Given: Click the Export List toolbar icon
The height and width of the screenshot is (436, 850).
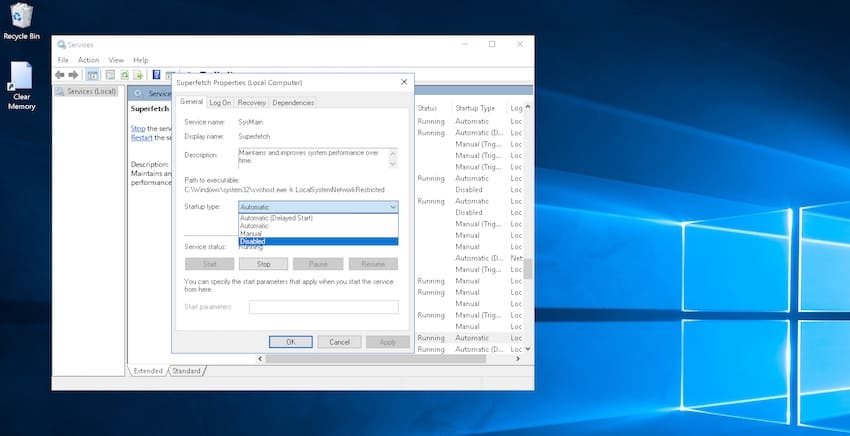Looking at the screenshot, I should coord(138,75).
